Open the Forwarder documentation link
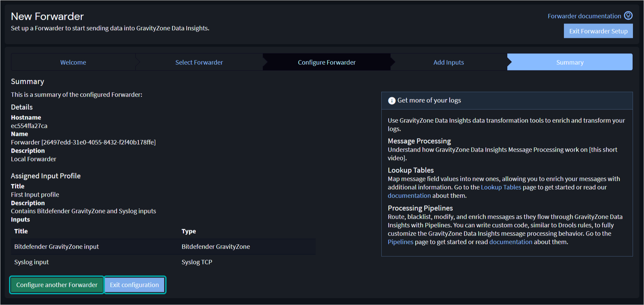The height and width of the screenshot is (305, 644). 584,16
